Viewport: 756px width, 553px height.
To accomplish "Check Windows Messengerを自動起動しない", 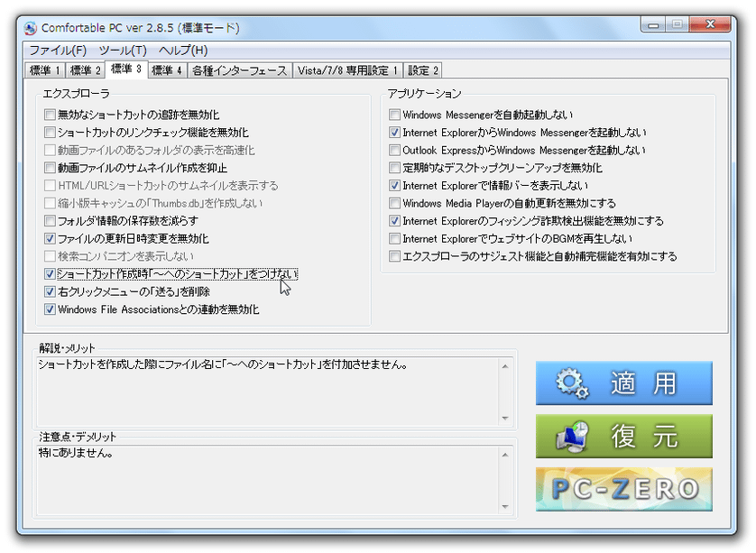I will [394, 115].
